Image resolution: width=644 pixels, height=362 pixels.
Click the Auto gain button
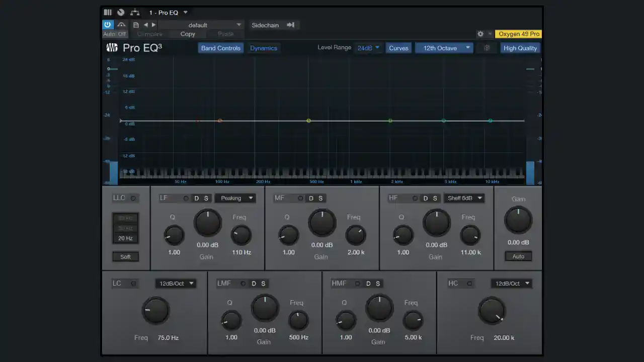[x=518, y=256]
